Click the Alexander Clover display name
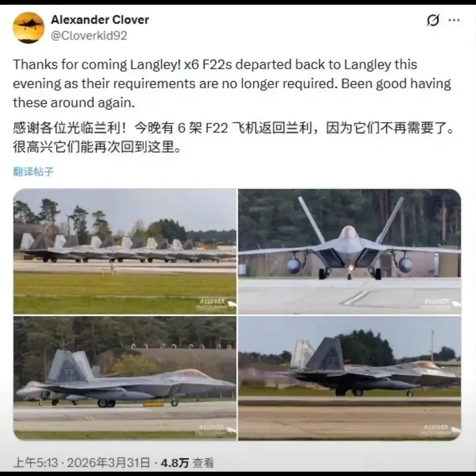Screen dimensions: 476x476 point(100,20)
